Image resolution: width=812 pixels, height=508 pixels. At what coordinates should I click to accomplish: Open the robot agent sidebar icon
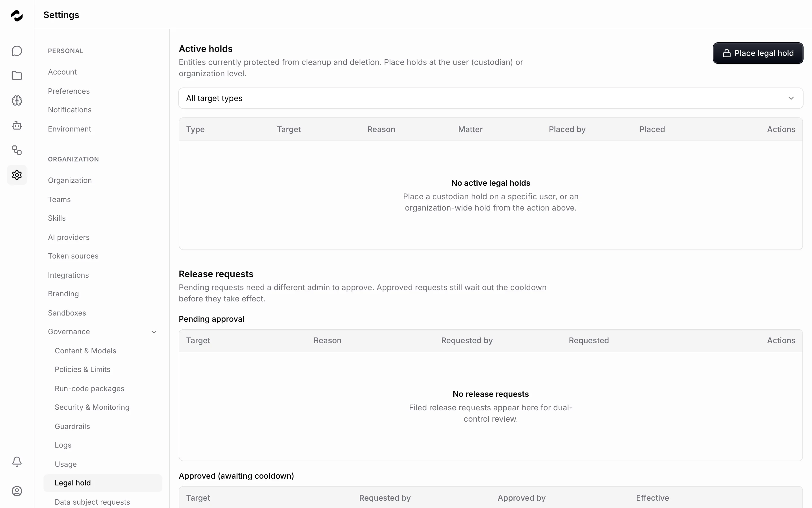[x=17, y=125]
